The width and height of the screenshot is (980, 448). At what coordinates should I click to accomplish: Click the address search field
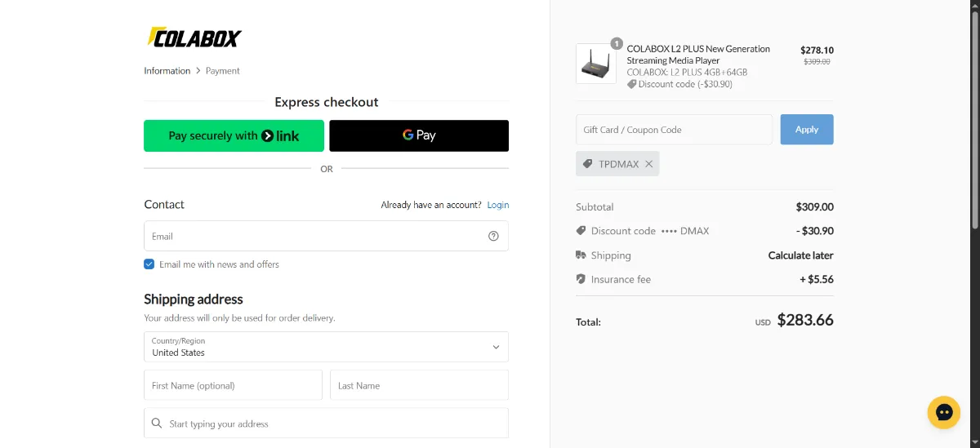point(326,424)
